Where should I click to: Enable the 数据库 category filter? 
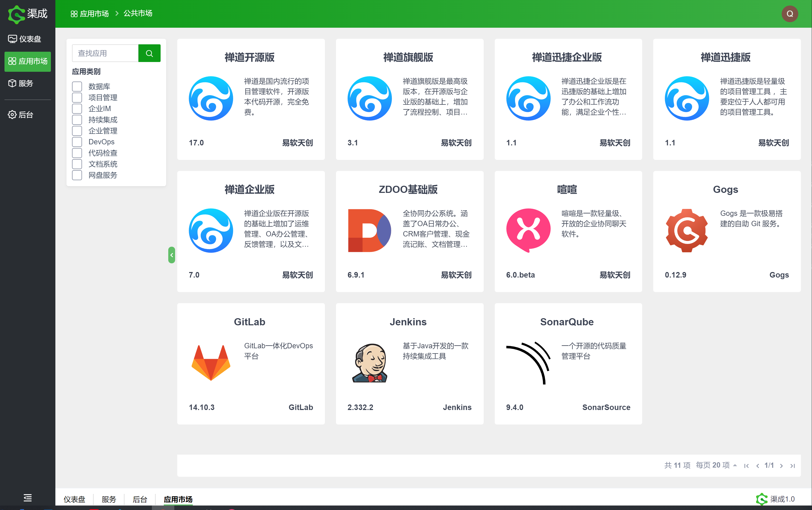click(x=77, y=86)
